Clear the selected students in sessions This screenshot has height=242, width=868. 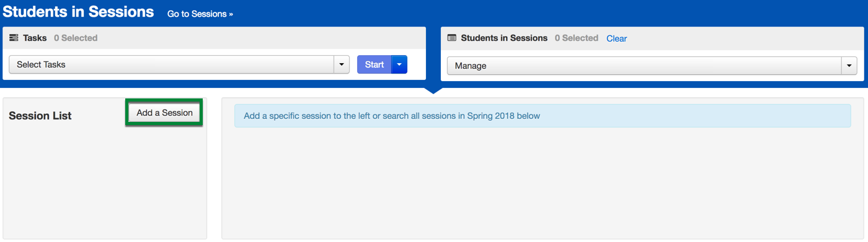(x=616, y=38)
